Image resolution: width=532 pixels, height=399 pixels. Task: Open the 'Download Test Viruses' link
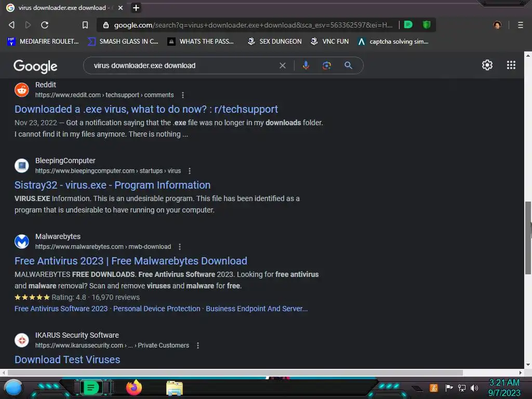point(67,360)
